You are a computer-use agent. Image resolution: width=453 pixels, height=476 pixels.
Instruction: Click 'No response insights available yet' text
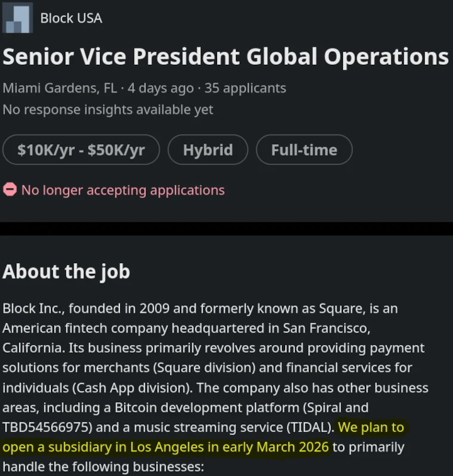(108, 110)
